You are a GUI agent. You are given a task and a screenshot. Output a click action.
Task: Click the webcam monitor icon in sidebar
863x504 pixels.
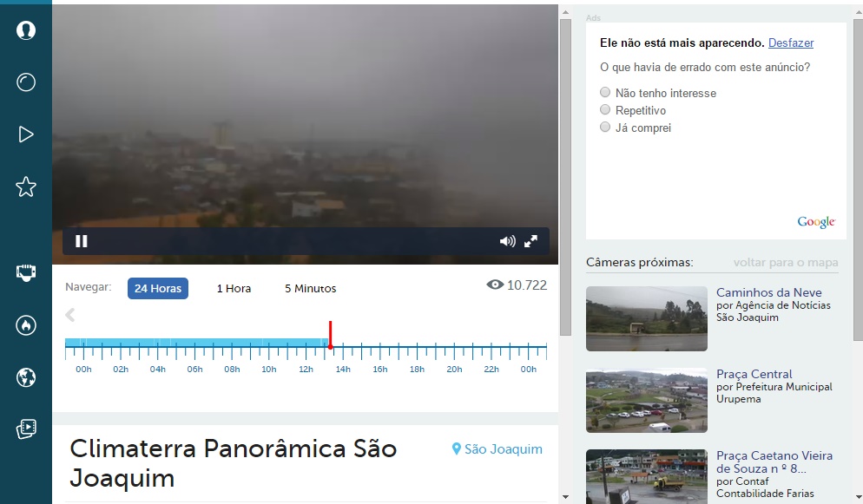click(x=26, y=272)
